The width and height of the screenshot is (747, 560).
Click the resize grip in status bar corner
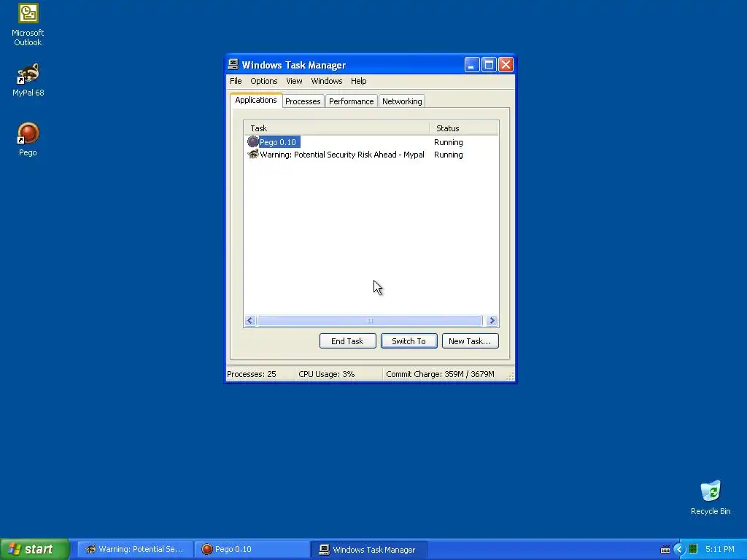[x=510, y=376]
